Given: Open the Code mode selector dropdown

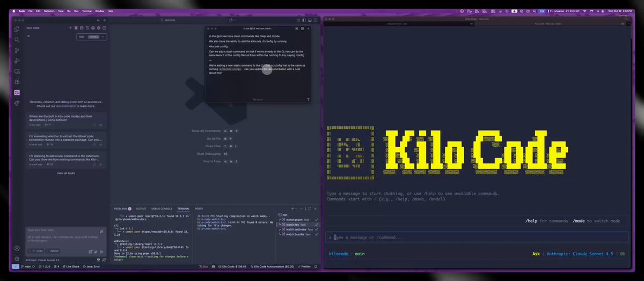Looking at the screenshot, I should tap(36, 251).
